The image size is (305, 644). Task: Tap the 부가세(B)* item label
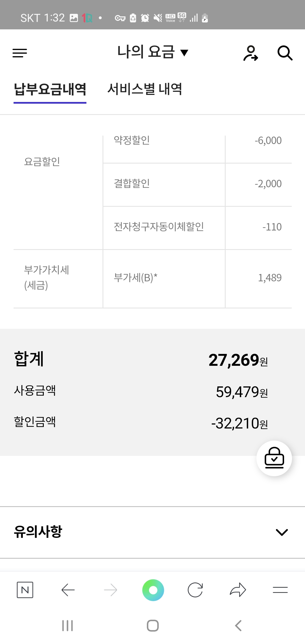136,278
